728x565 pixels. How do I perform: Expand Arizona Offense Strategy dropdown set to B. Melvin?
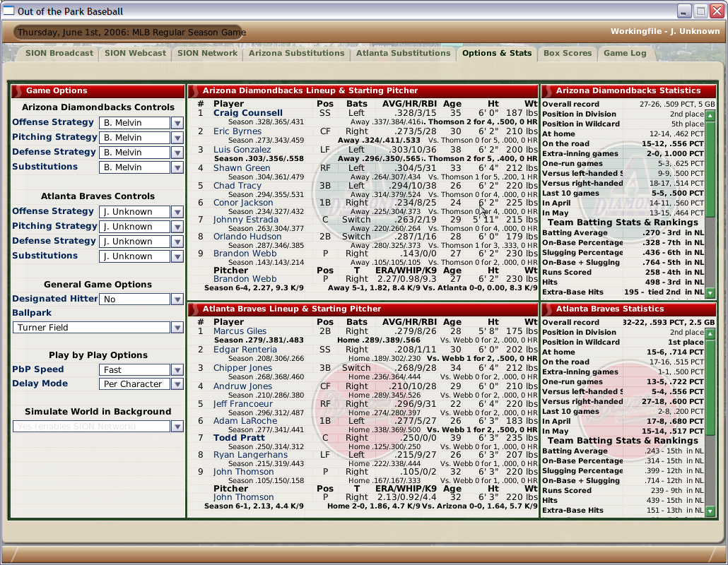point(141,123)
